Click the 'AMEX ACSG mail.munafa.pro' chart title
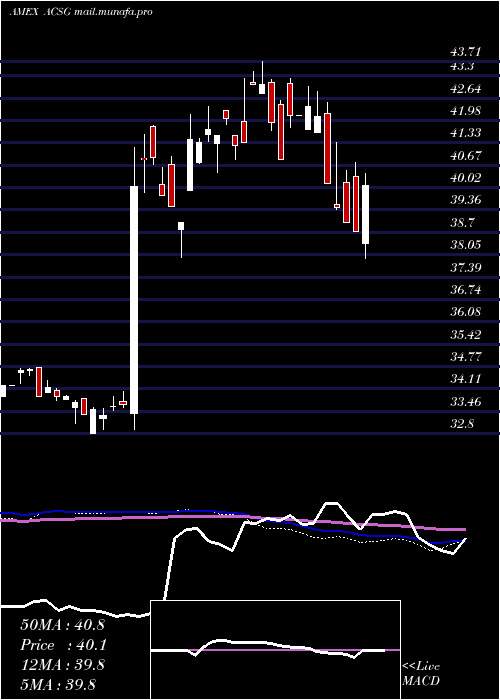The width and height of the screenshot is (500, 700). pyautogui.click(x=81, y=12)
